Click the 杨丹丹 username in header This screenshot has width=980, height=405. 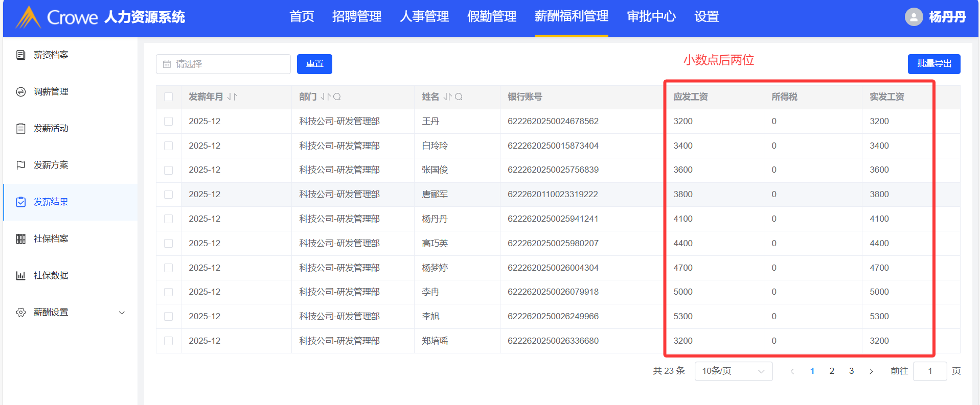[x=947, y=17]
